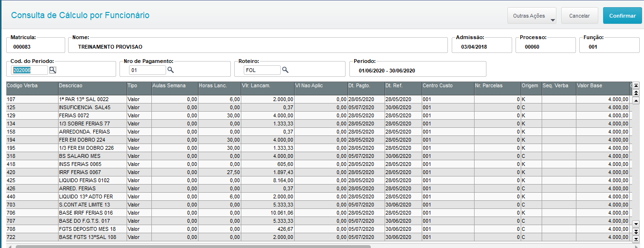Click magnifier next to Nro de Pagamento
644x248 pixels.
(170, 70)
